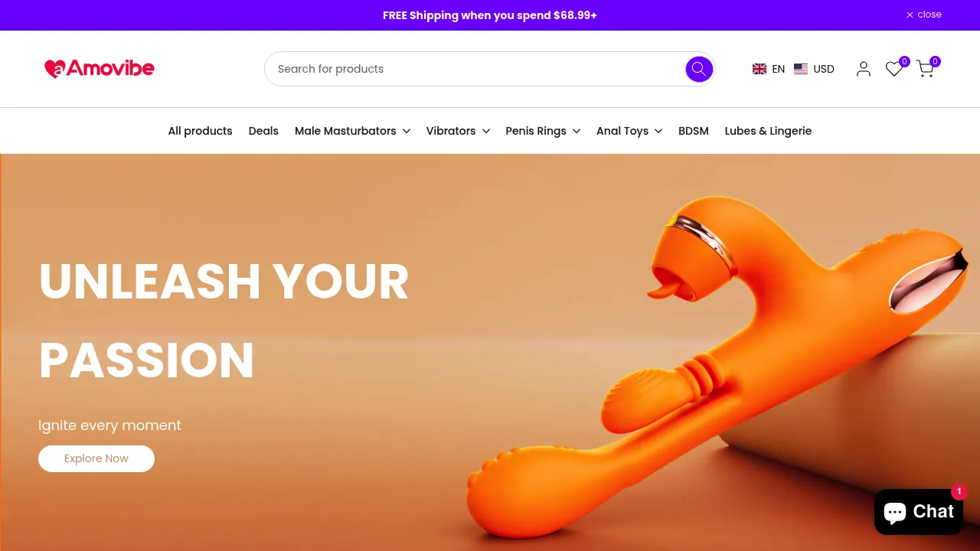Click the hero banner product image
Viewport: 980px width, 551px height.
coord(717,360)
